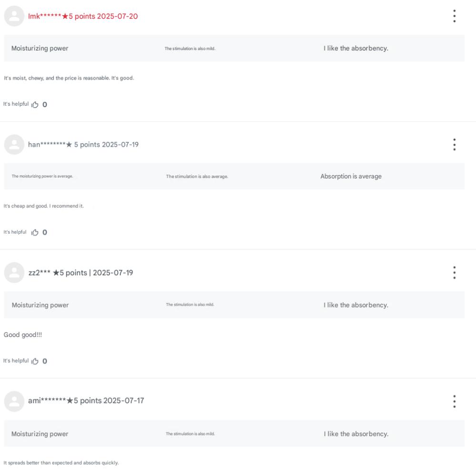The height and width of the screenshot is (476, 476).
Task: Open the more options menu for ami review
Action: (x=455, y=401)
